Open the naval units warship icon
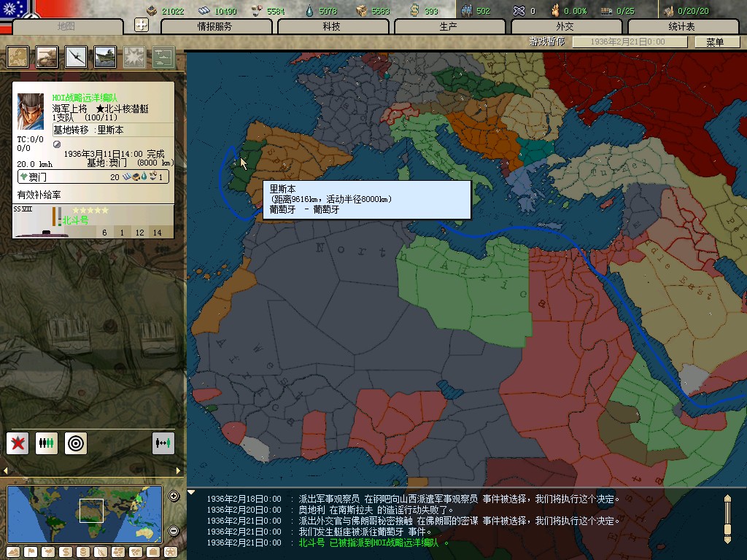 [x=105, y=56]
